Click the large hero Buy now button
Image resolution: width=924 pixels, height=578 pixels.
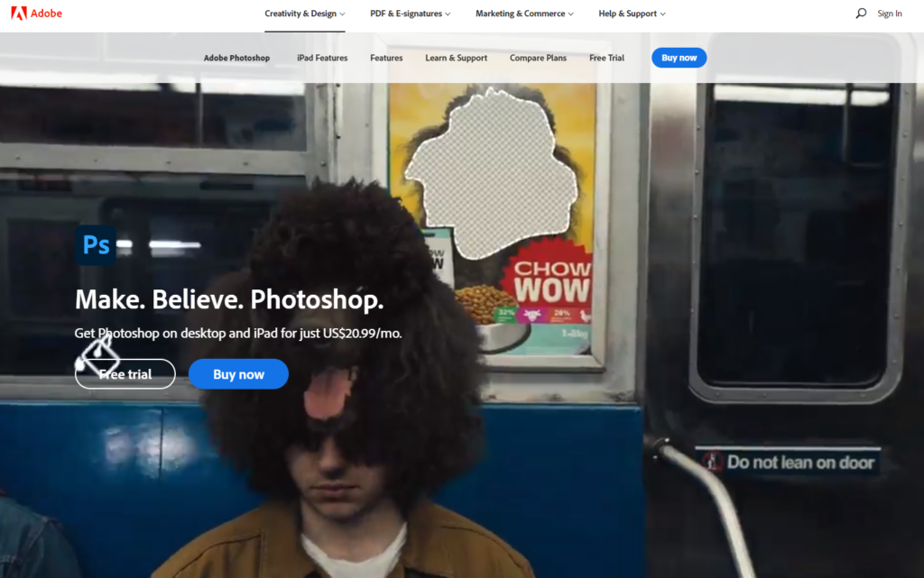(x=238, y=373)
